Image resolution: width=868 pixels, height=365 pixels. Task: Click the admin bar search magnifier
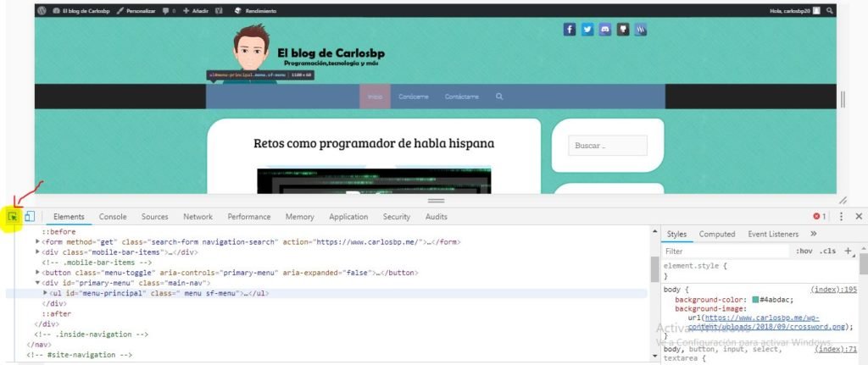(x=829, y=10)
